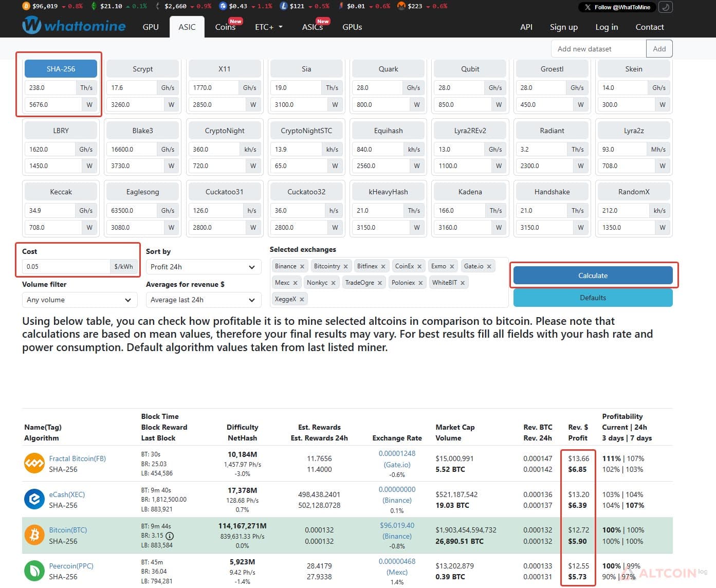Remove Binance from selected exchanges
This screenshot has width=716, height=588.
(x=302, y=266)
